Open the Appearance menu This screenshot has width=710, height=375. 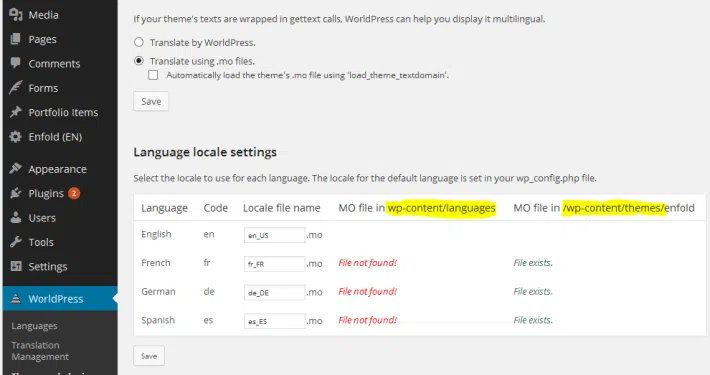57,169
